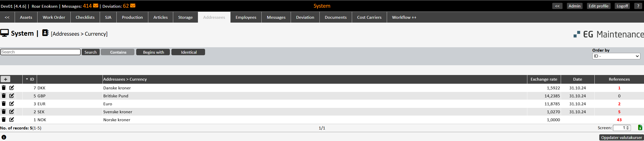Open the Order by dropdown
This screenshot has height=141, width=644.
(x=616, y=56)
